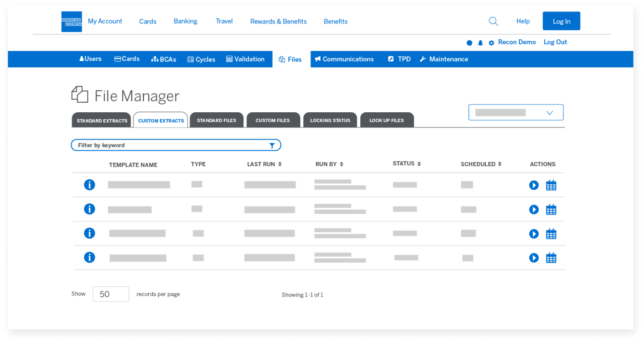
Task: Click the Cycles calendar icon
Action: [190, 59]
